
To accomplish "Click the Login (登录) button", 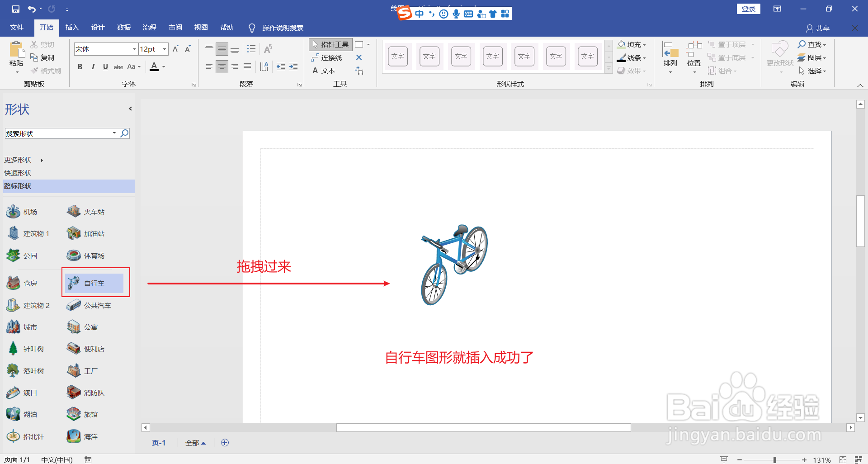I will click(x=749, y=9).
